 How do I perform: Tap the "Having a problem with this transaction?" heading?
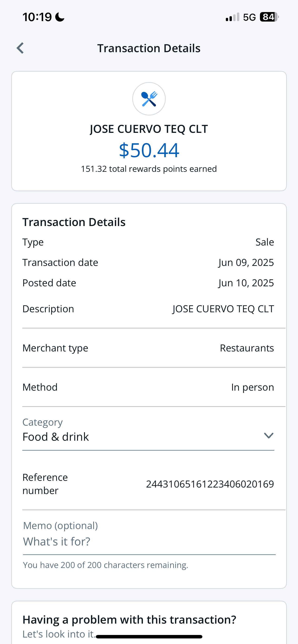click(129, 619)
